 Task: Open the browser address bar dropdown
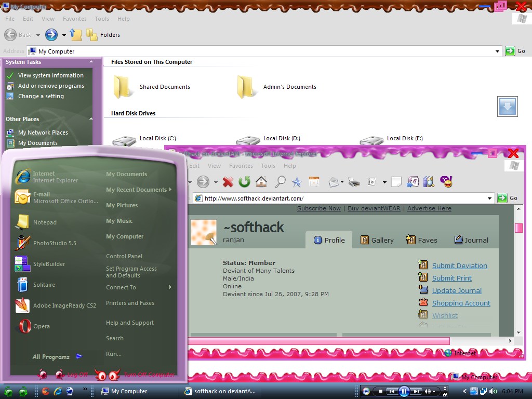(x=489, y=198)
